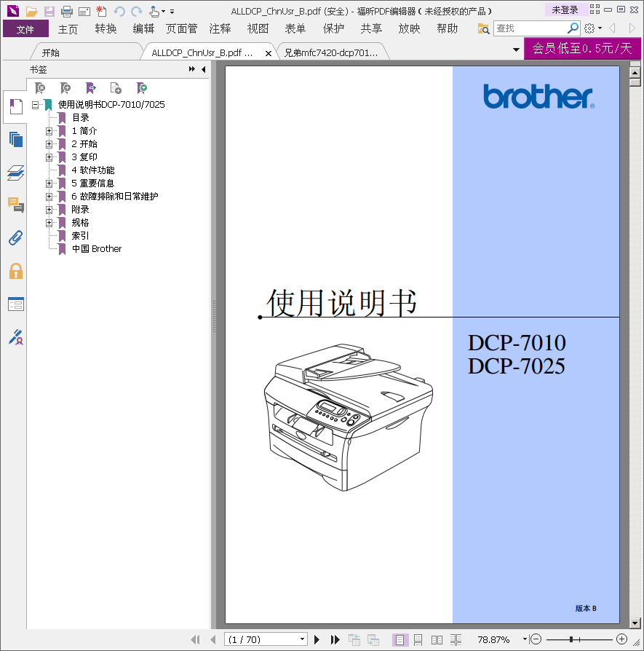The height and width of the screenshot is (651, 644).
Task: Open the '4 软件功能' bookmark
Action: click(93, 170)
